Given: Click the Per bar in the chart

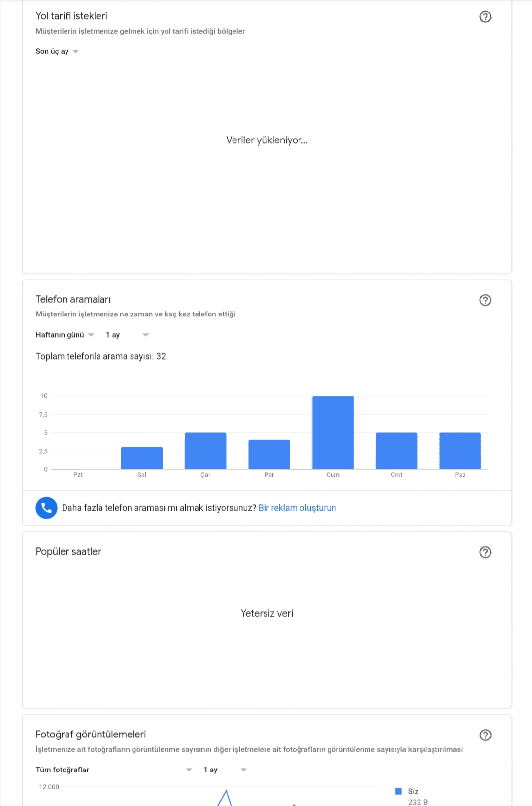Looking at the screenshot, I should pyautogui.click(x=269, y=455).
